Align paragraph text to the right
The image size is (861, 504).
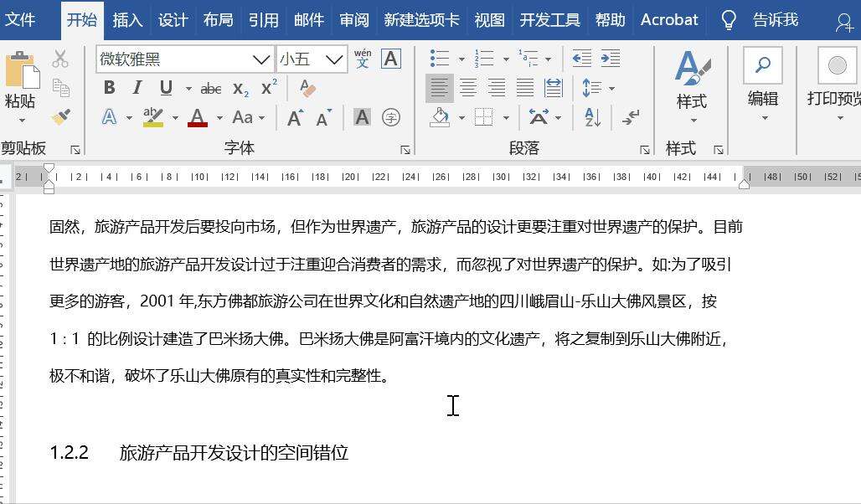point(497,88)
